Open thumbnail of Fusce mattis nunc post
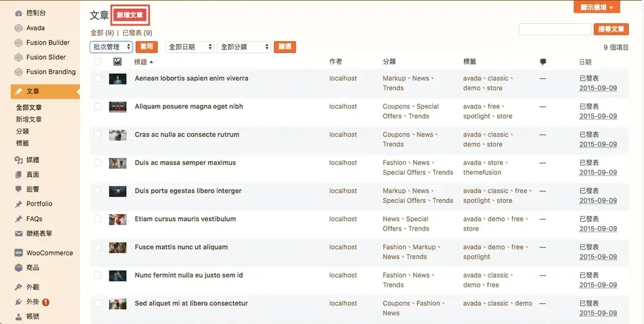This screenshot has width=644, height=324. click(117, 247)
